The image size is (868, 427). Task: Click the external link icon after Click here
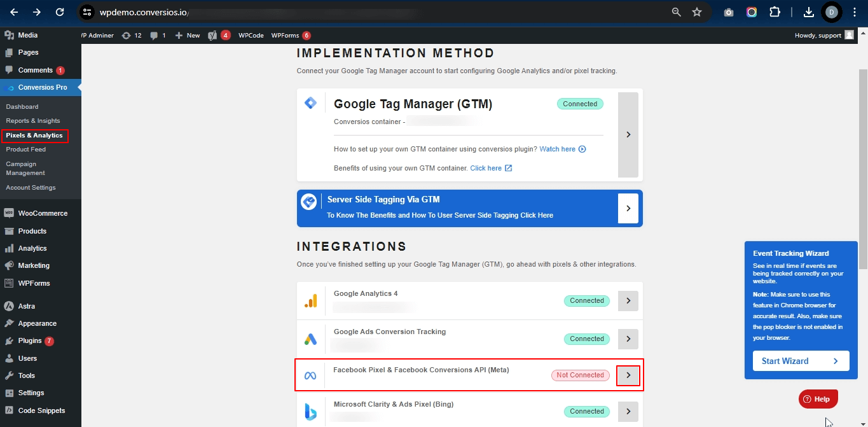pos(509,169)
